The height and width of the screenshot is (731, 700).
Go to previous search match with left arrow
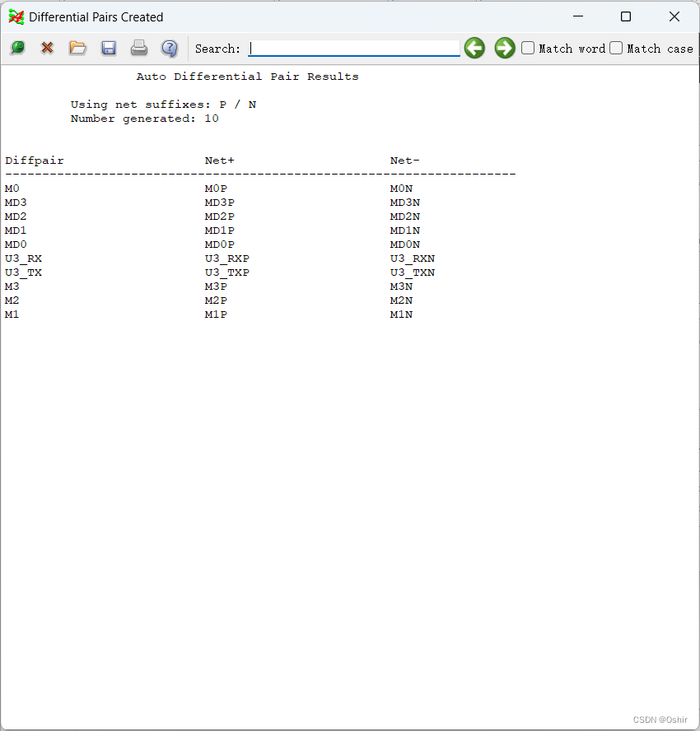pyautogui.click(x=474, y=49)
